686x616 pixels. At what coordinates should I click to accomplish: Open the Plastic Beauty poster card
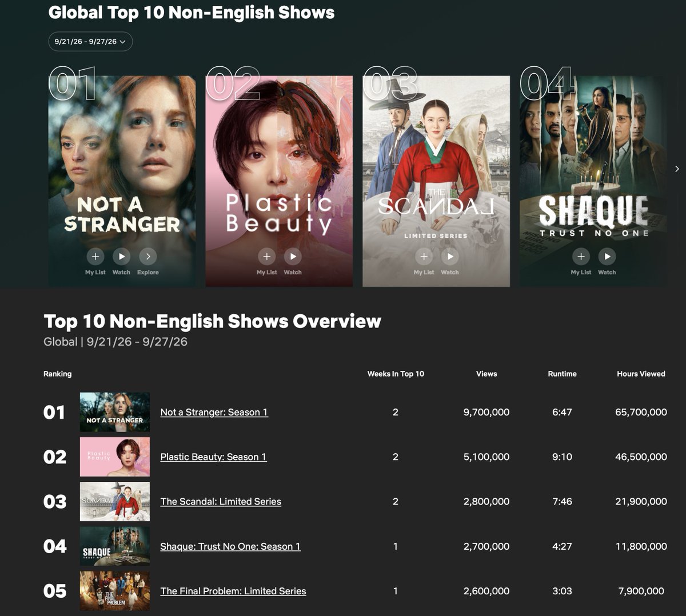tap(279, 181)
